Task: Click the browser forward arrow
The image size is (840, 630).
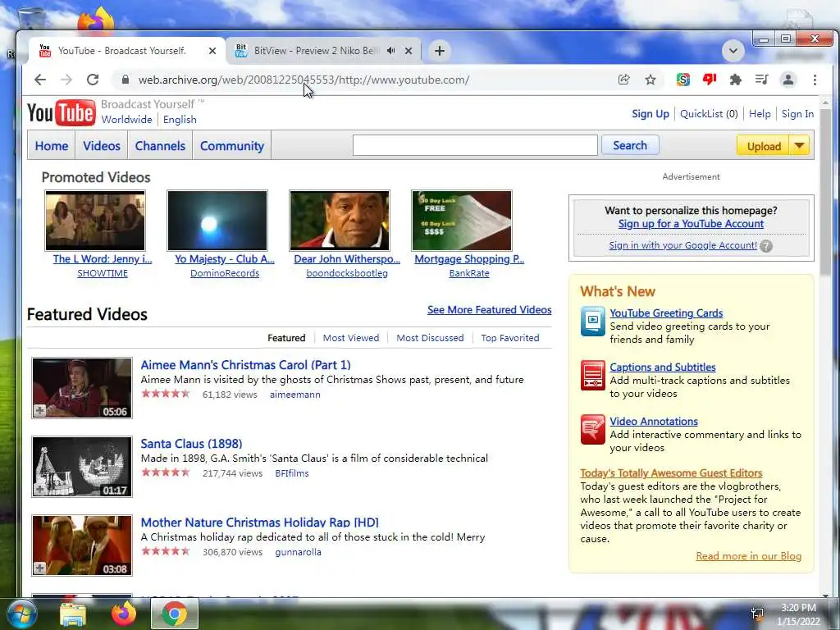Action: [x=66, y=80]
